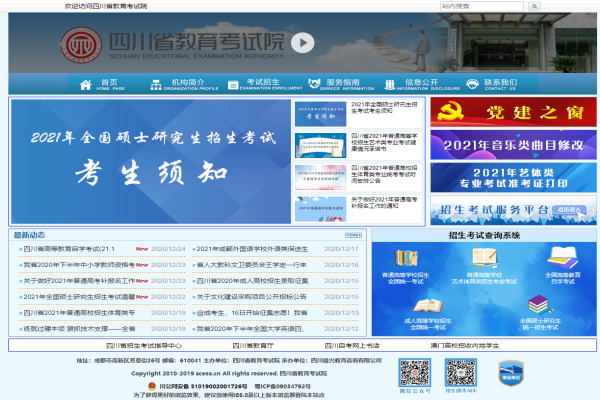Play the header banner video
The width and height of the screenshot is (600, 400).
click(302, 43)
